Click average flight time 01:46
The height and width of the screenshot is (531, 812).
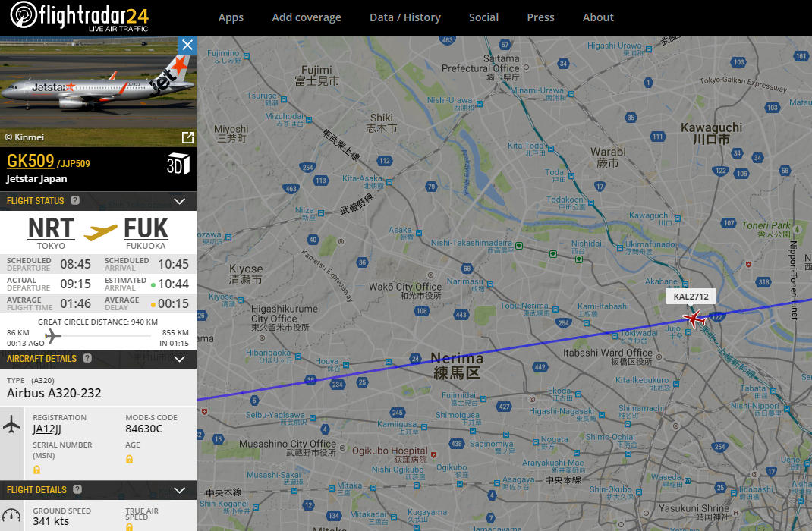click(76, 303)
